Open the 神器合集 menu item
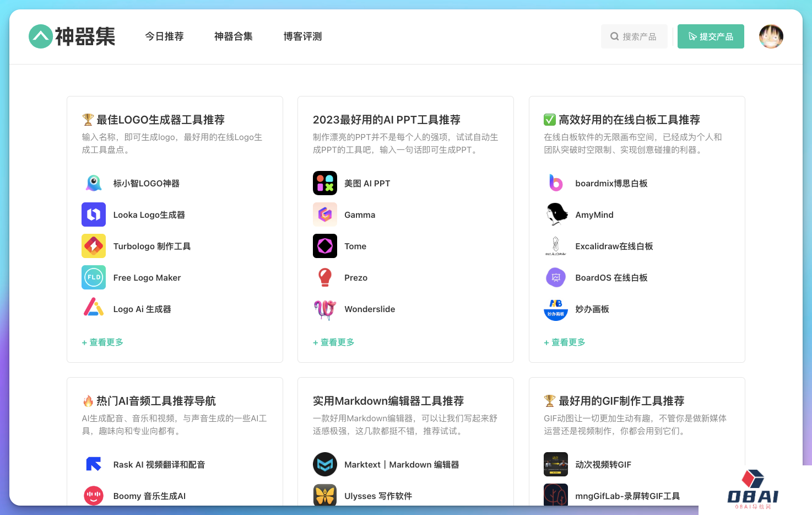 click(234, 36)
